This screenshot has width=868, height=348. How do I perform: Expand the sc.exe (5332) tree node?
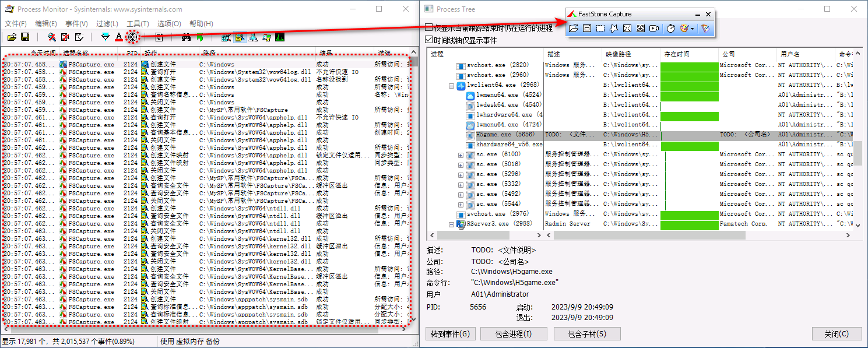coord(461,185)
